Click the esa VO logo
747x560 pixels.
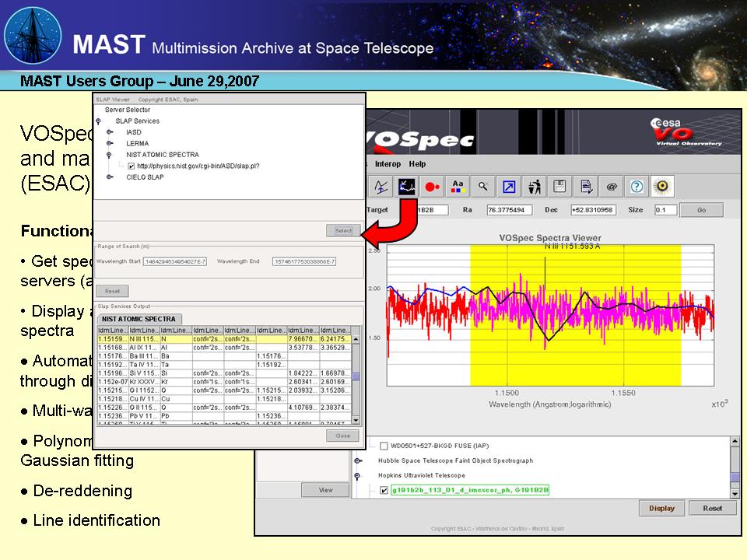click(686, 132)
